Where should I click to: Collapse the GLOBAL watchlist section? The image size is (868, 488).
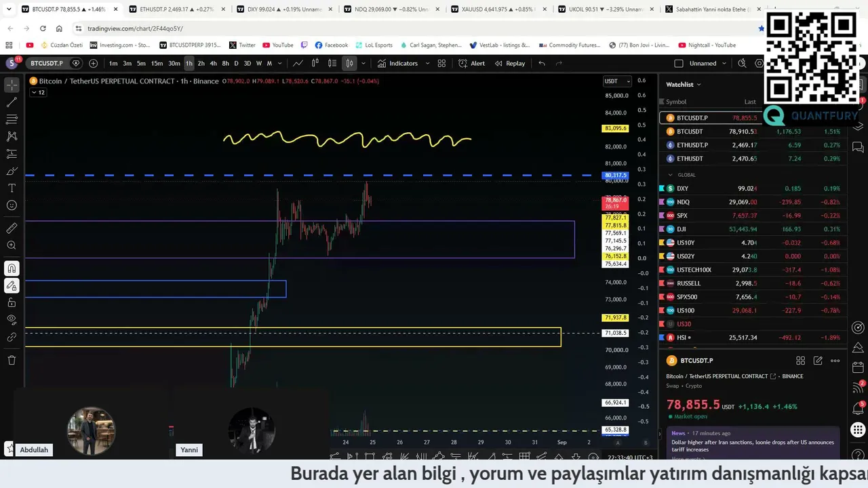pos(670,175)
